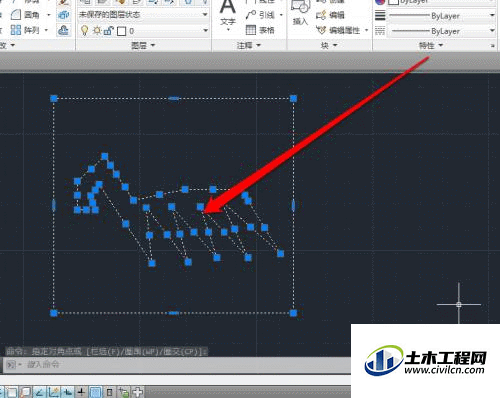Open the 编辑属性 dropdown arrow

click(366, 30)
